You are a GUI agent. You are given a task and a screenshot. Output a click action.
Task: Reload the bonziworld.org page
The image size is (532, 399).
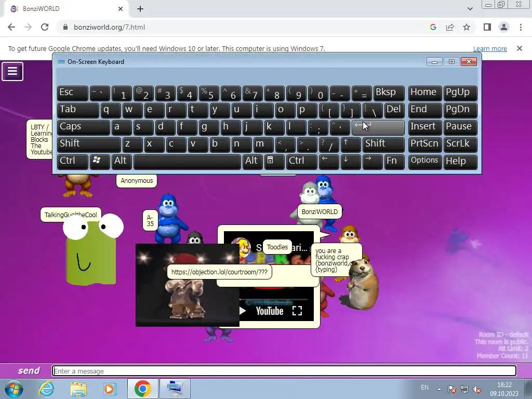pos(45,27)
